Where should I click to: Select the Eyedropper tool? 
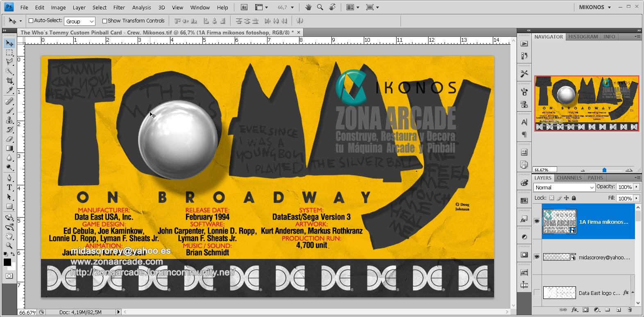tap(9, 90)
